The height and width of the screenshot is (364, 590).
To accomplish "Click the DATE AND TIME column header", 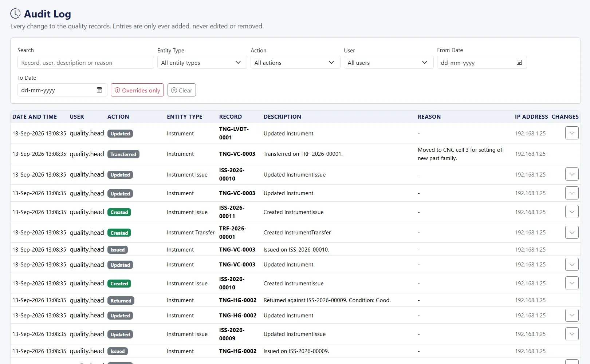I will pos(35,117).
